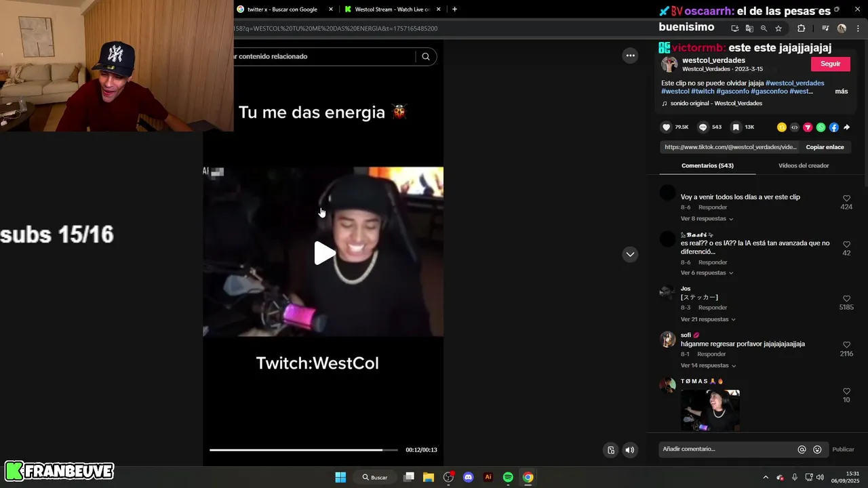Screen dimensions: 868x488
Task: Open the Chrome media control icon
Action: 825,28
